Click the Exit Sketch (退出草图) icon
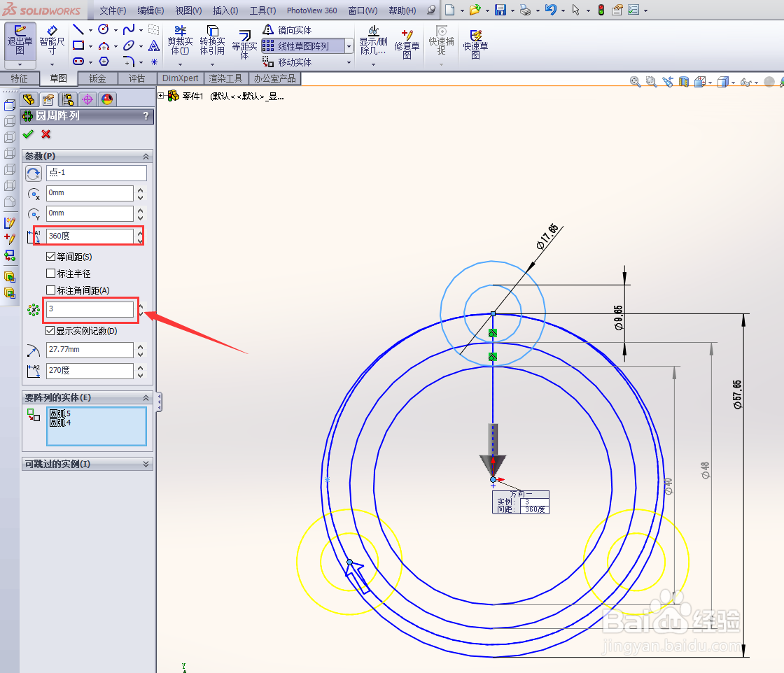Screen dimensions: 784x673 (x=20, y=41)
